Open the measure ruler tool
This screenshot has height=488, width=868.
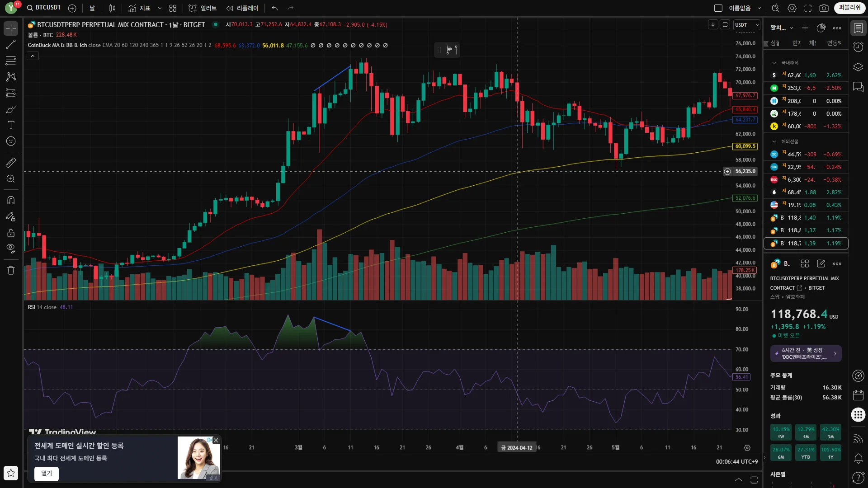11,163
